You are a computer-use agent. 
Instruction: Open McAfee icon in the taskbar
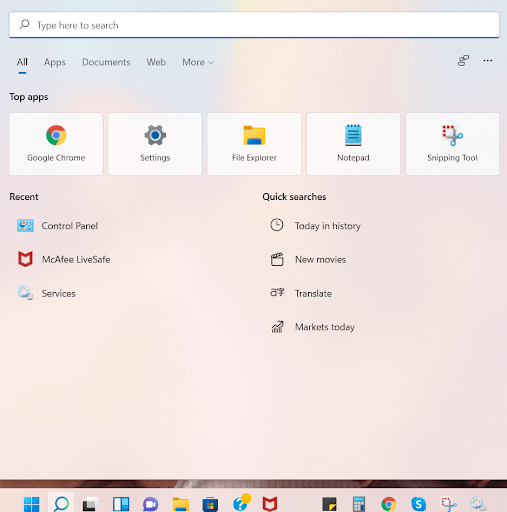point(270,504)
